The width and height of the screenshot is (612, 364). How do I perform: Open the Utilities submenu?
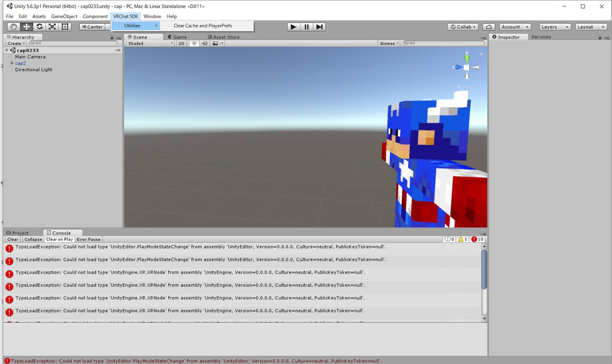point(135,25)
